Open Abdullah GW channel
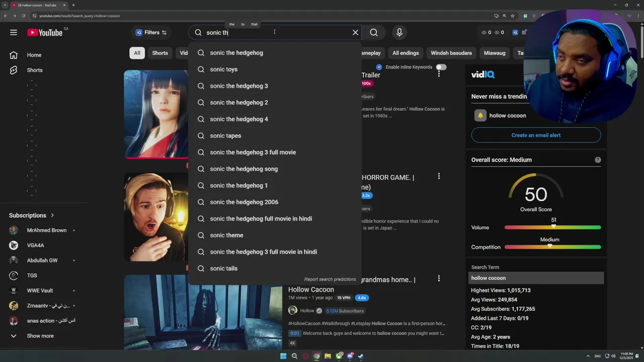 point(43,260)
